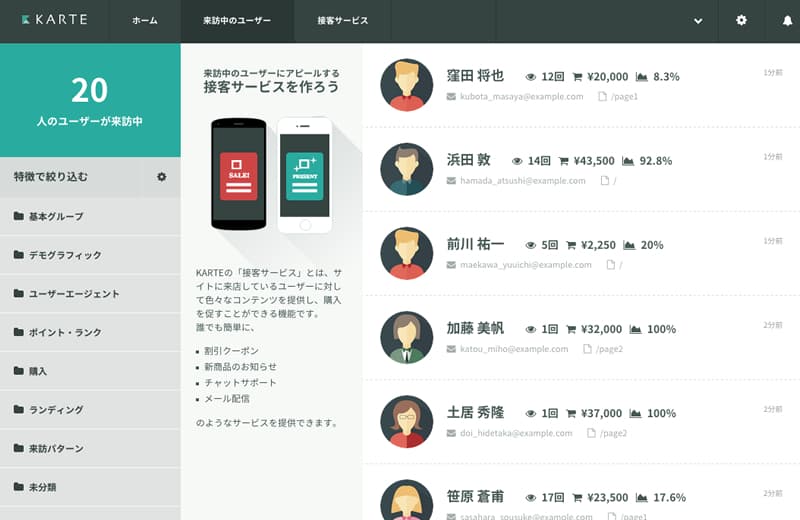Select user name 笹原 蒼甫
Screen dimensions: 800x520
point(476,497)
